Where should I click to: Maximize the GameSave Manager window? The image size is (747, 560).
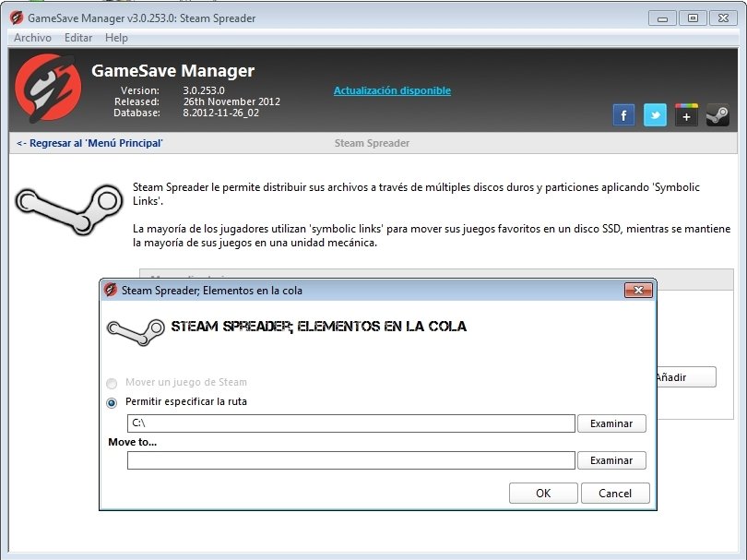tap(693, 18)
